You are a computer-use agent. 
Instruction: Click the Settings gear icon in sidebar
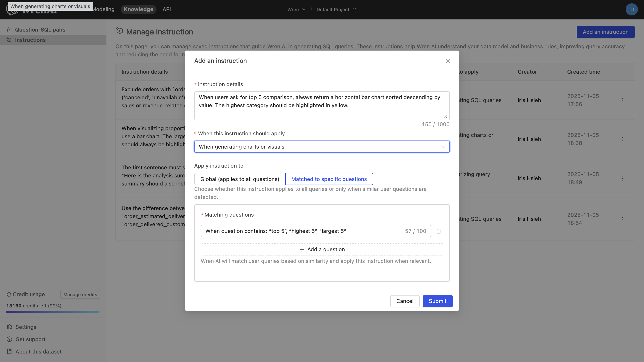[x=9, y=327]
